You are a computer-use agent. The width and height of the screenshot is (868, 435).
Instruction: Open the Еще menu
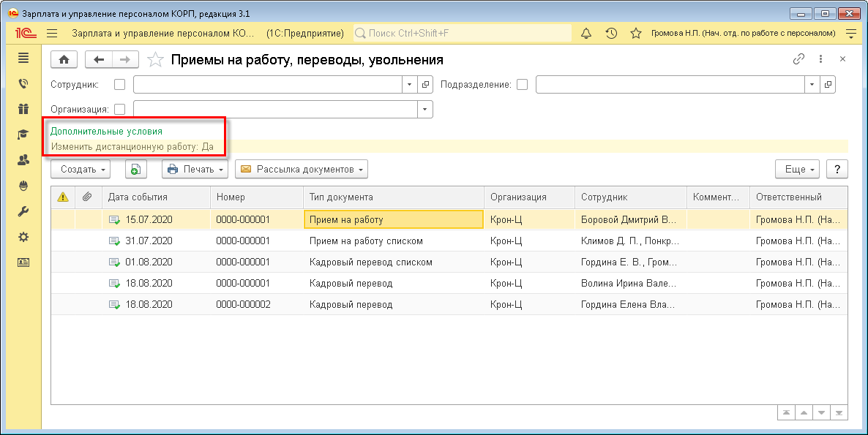tap(800, 170)
